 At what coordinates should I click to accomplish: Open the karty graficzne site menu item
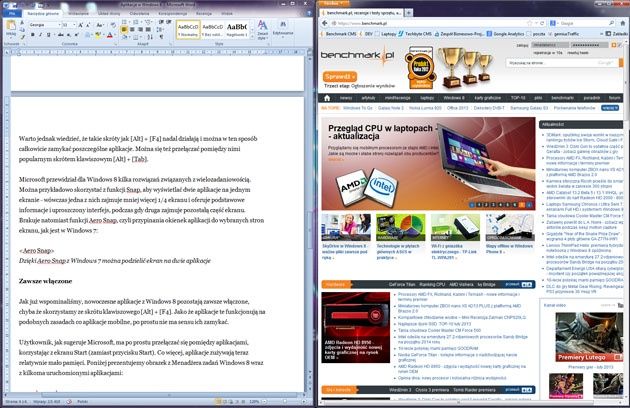click(x=487, y=98)
